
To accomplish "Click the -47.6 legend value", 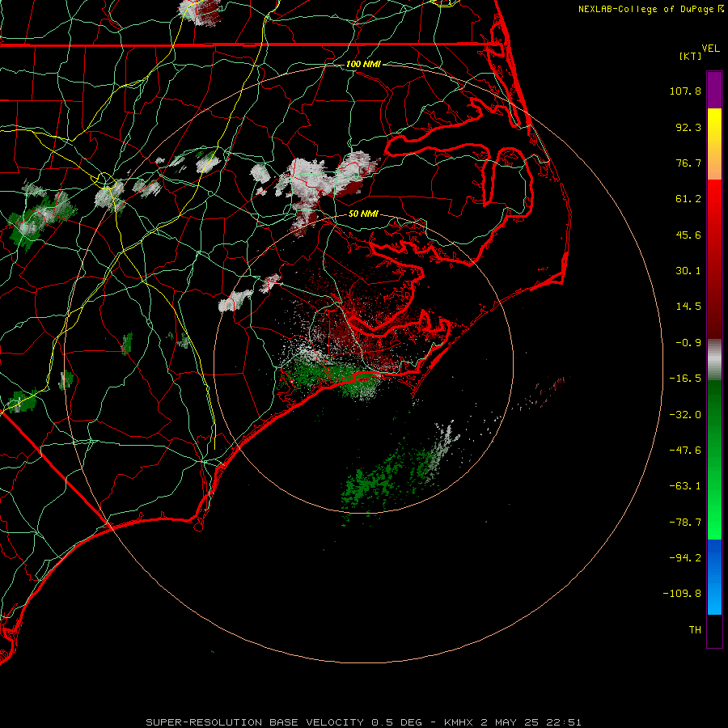I will tap(685, 451).
